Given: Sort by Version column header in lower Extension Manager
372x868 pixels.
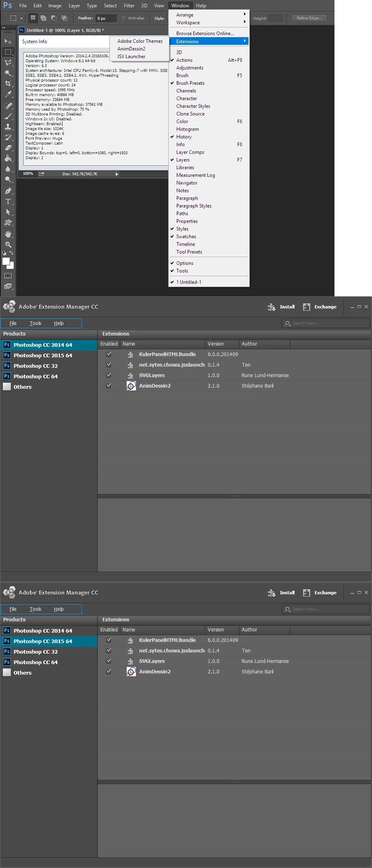Looking at the screenshot, I should pyautogui.click(x=222, y=630).
